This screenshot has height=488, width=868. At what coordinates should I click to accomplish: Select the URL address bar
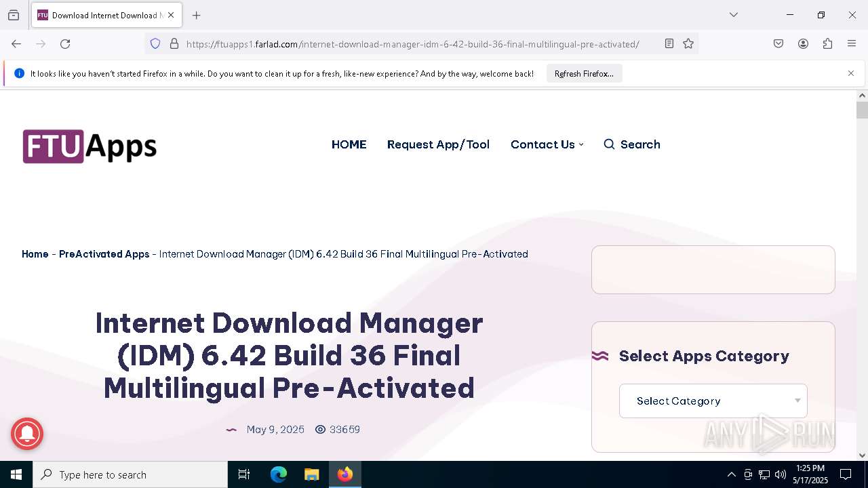[412, 44]
